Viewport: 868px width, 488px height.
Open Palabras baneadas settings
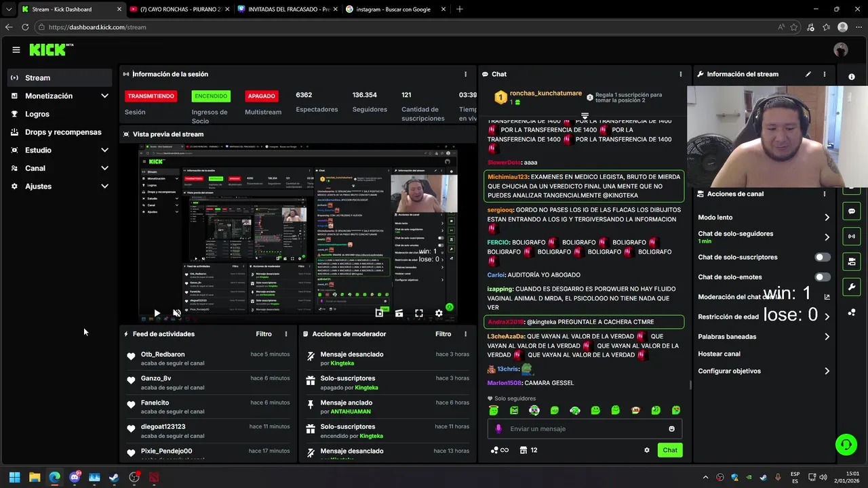tap(764, 337)
